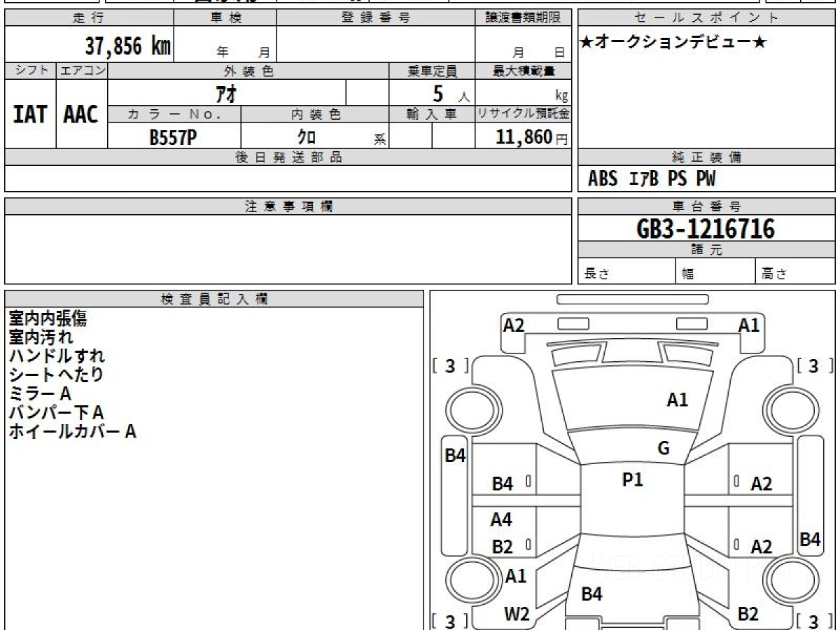
Task: Select the 後日発送部品 header bar
Action: point(288,157)
